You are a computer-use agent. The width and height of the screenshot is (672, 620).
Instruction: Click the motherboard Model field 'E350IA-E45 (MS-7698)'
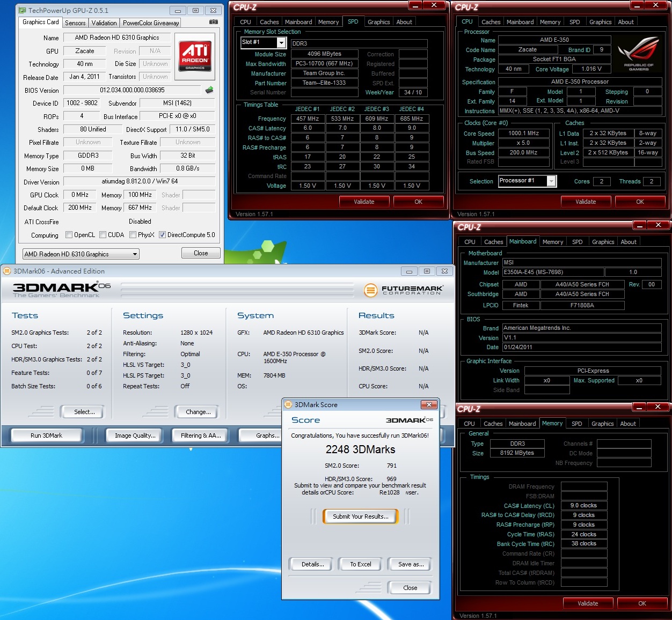pyautogui.click(x=553, y=272)
